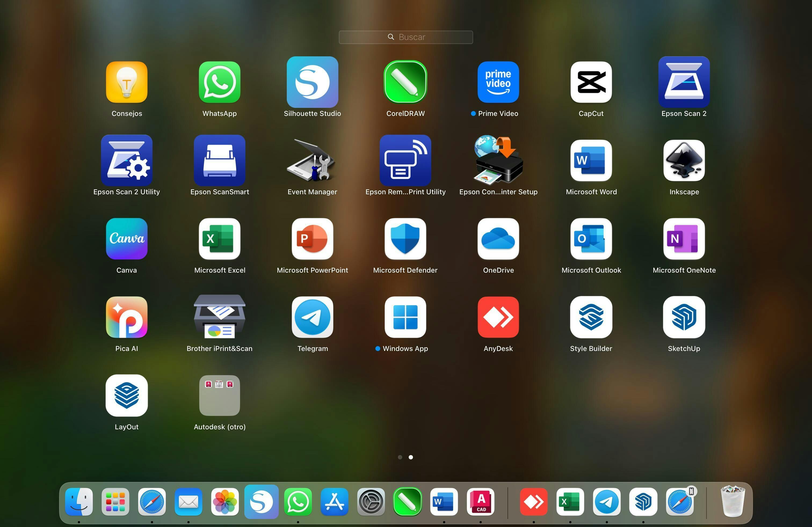Launch the Canva app
Image resolution: width=812 pixels, height=527 pixels.
tap(126, 239)
